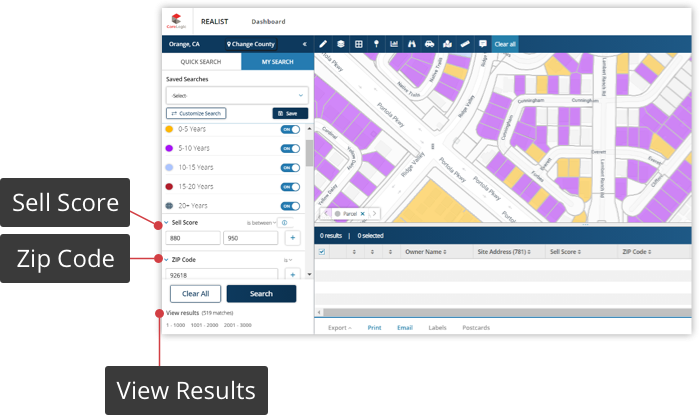The width and height of the screenshot is (700, 415).
Task: Toggle the 5-10 Years layer switch
Action: pos(290,149)
